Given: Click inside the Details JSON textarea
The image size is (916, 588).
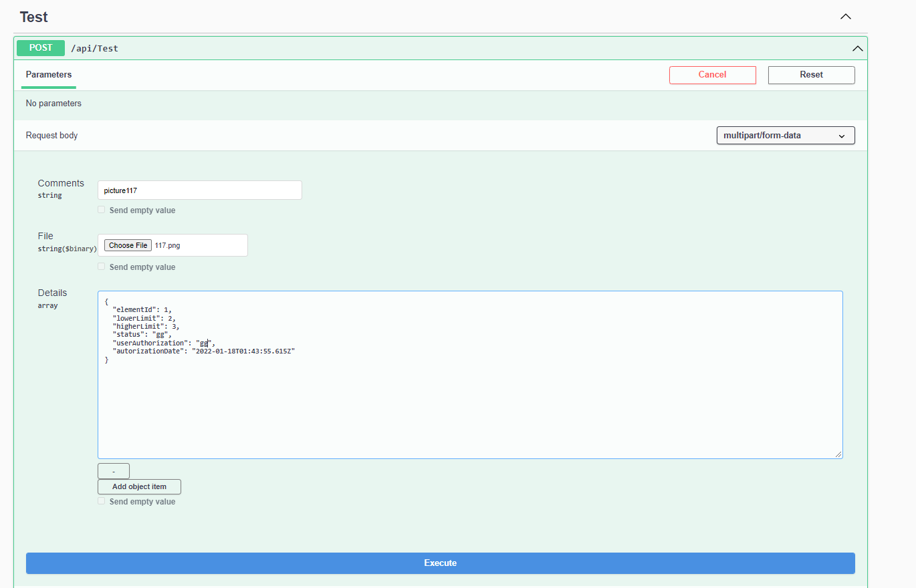Looking at the screenshot, I should 470,375.
